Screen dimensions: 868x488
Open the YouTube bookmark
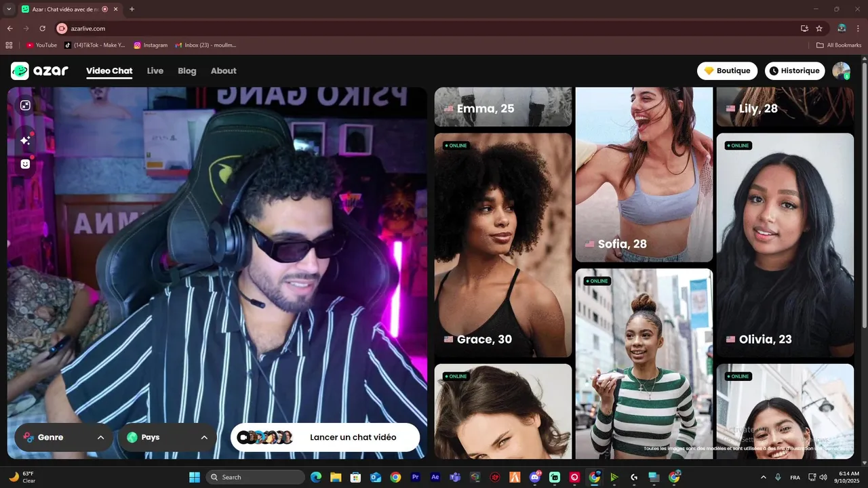pyautogui.click(x=42, y=45)
